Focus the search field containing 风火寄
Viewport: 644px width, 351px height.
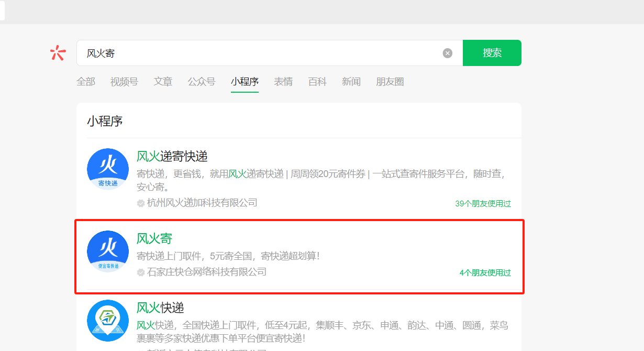270,53
